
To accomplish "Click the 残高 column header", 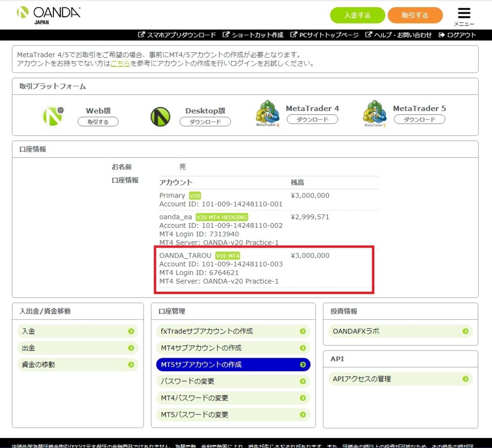I will click(x=297, y=182).
